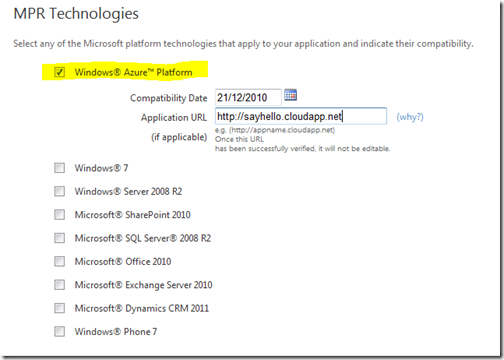Click the Windows Azure Platform label

133,72
